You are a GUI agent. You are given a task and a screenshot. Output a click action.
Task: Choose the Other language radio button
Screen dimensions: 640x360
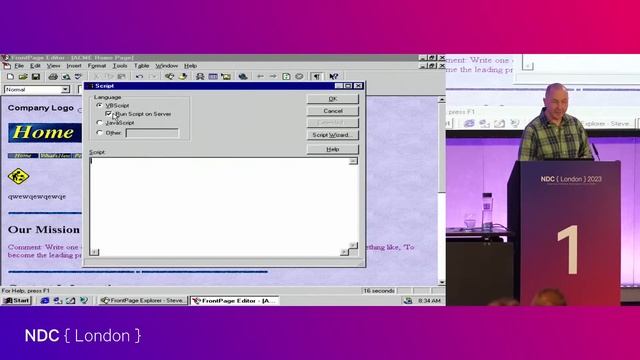coord(100,133)
